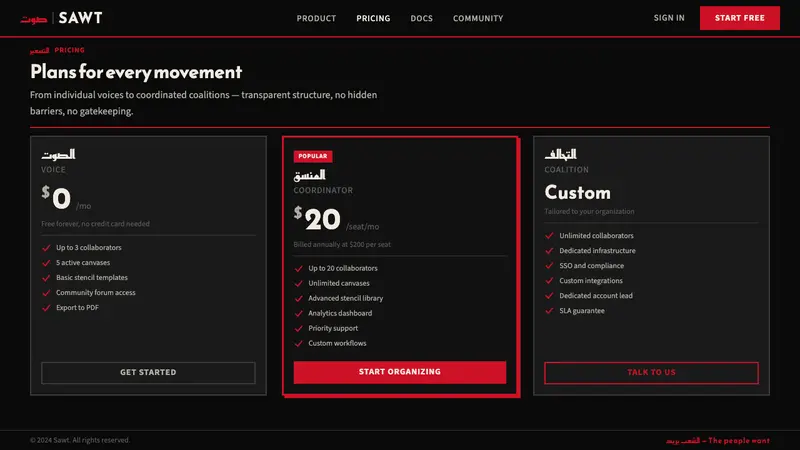Click 'Tailored to your organization' text
Screen dimensions: 800x450
(x=589, y=211)
